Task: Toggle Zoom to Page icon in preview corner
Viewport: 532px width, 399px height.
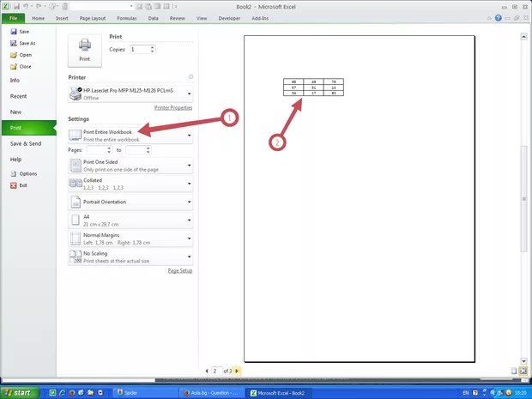Action: 523,372
